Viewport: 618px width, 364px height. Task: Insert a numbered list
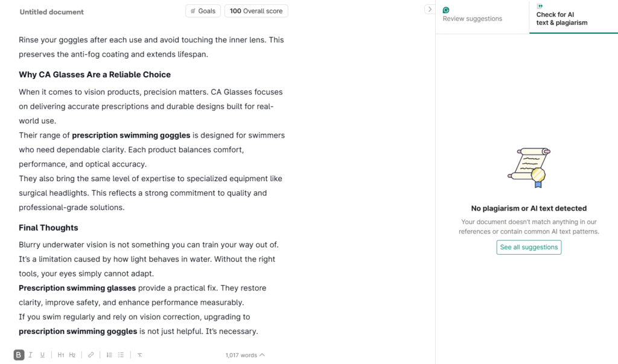[x=109, y=355]
